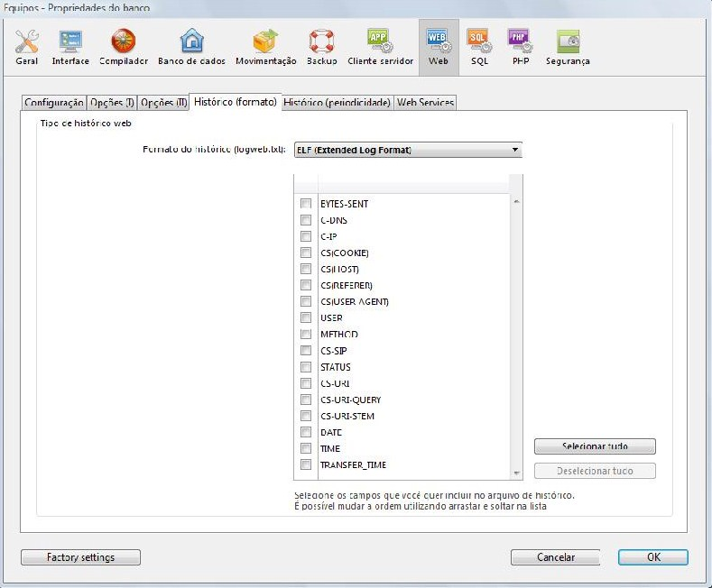Open the Compilador section icon
The width and height of the screenshot is (712, 588).
tap(124, 41)
